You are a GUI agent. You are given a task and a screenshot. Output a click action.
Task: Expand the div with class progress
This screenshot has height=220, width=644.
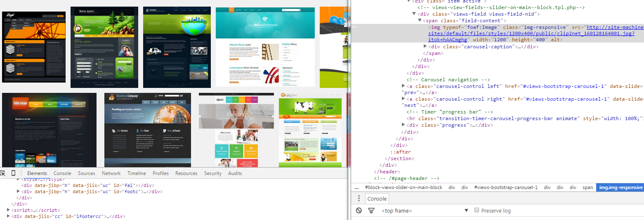pos(403,125)
